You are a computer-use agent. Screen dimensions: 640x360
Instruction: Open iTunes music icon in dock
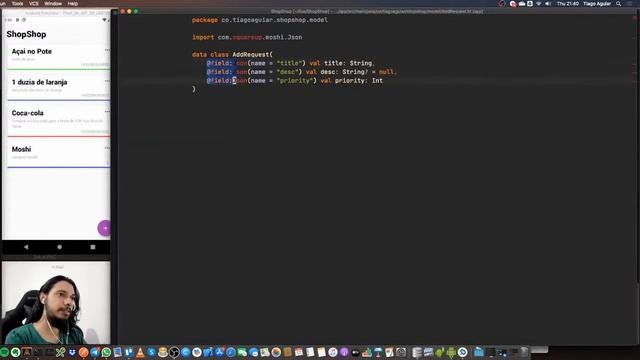[x=333, y=352]
